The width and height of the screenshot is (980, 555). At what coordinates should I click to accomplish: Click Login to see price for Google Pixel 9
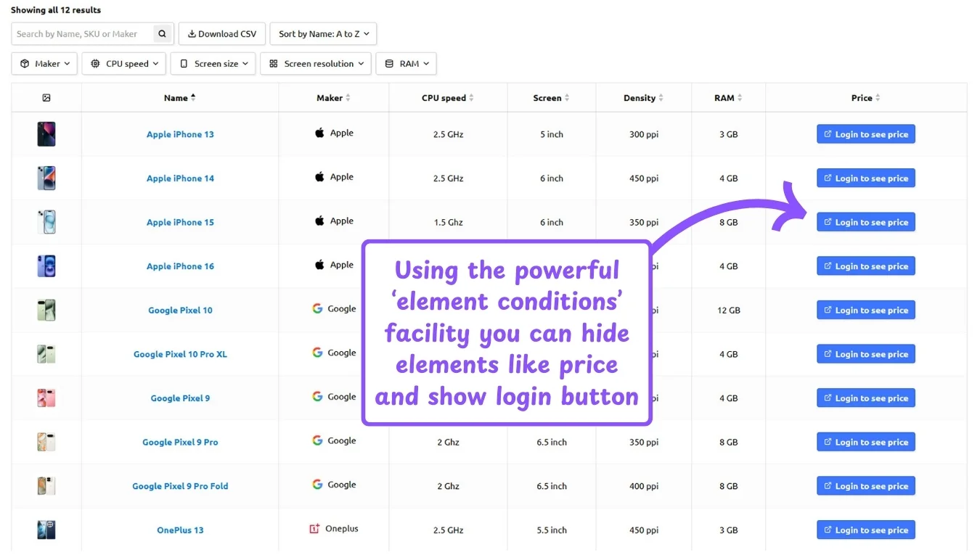(x=865, y=398)
